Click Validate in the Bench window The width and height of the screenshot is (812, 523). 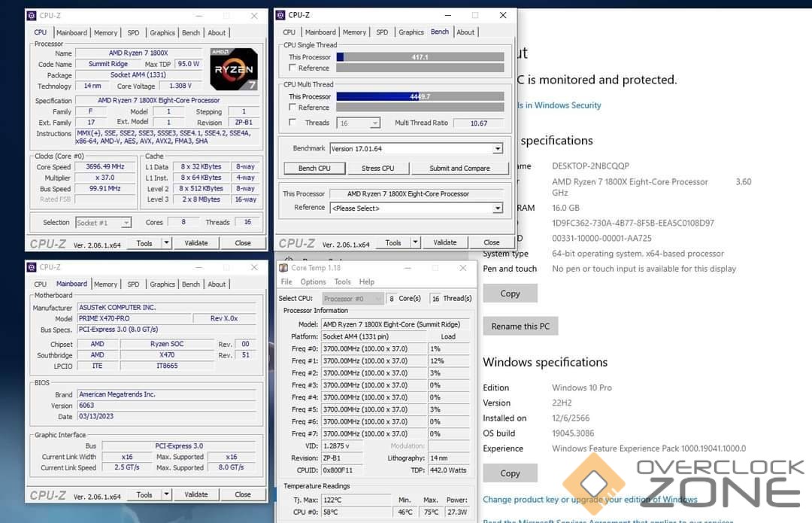coord(445,242)
